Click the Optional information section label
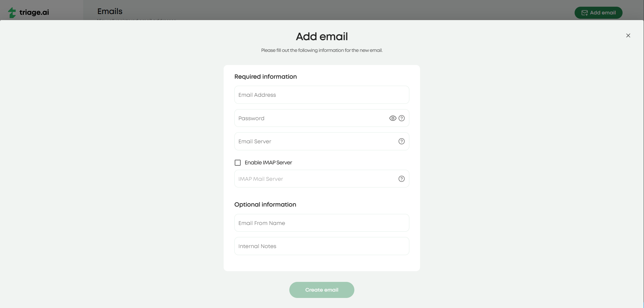 265,205
